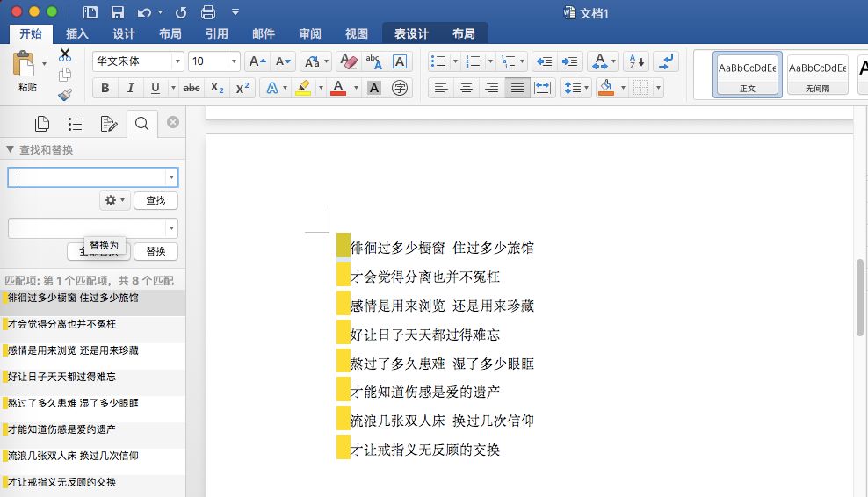The height and width of the screenshot is (497, 868).
Task: Click the character border A icon
Action: [399, 61]
